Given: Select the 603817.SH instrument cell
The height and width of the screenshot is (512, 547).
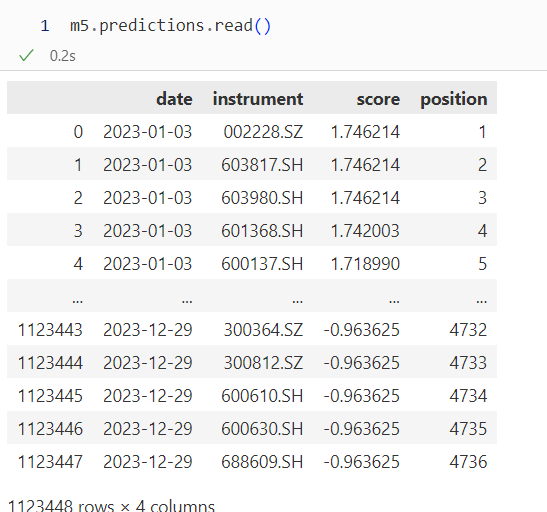Looking at the screenshot, I should [262, 165].
